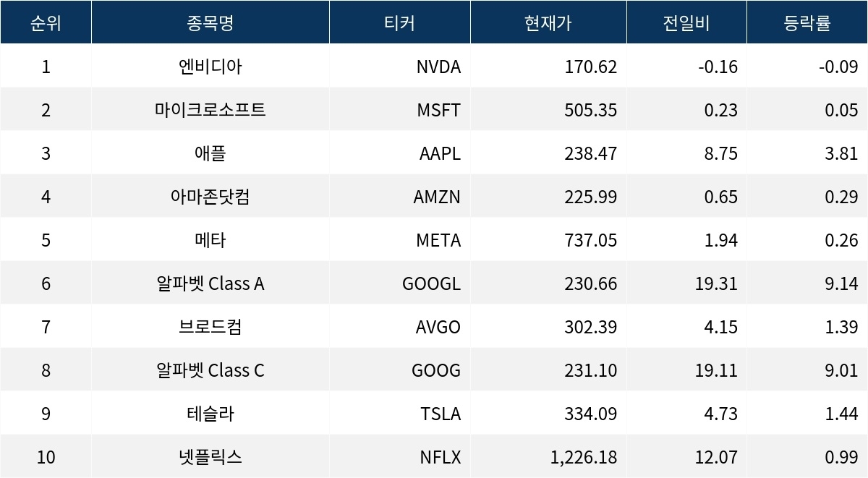This screenshot has height=478, width=868.
Task: Open the 아마존닷컴 entry
Action: coord(210,197)
